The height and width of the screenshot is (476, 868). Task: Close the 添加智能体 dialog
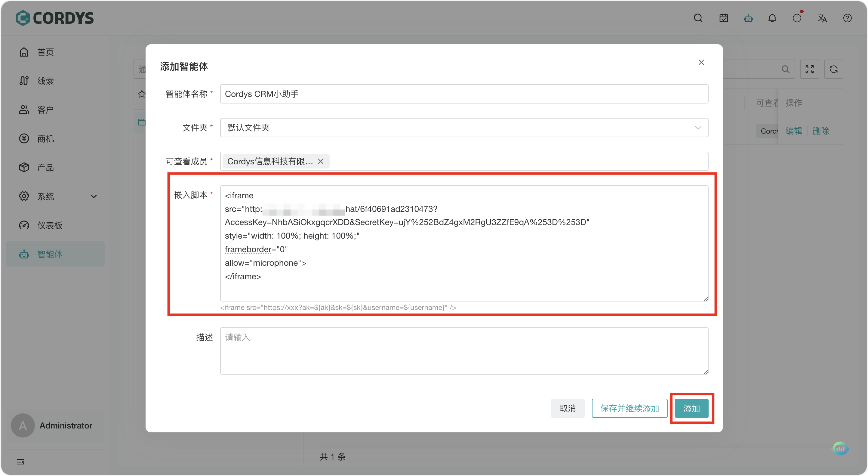[x=701, y=62]
